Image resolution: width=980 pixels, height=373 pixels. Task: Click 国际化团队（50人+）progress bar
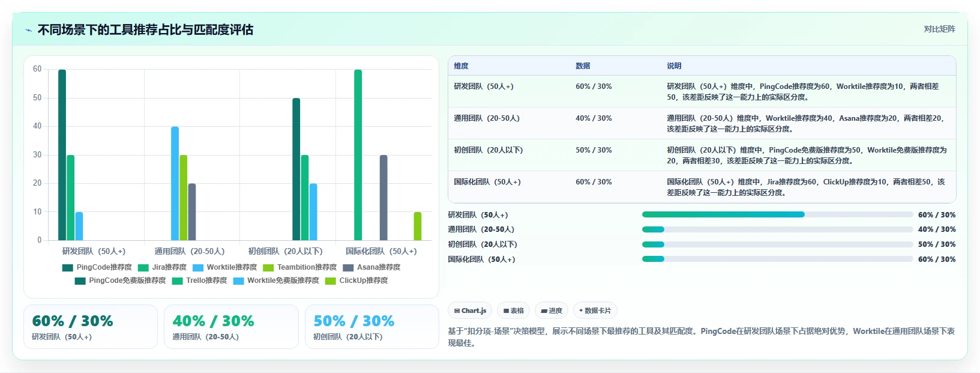[x=777, y=259]
